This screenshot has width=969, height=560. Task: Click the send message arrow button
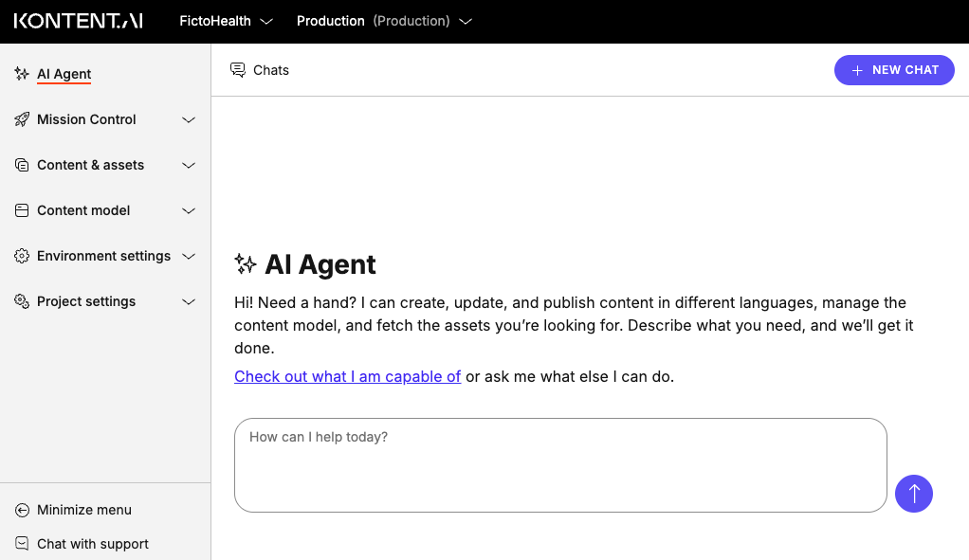point(913,494)
